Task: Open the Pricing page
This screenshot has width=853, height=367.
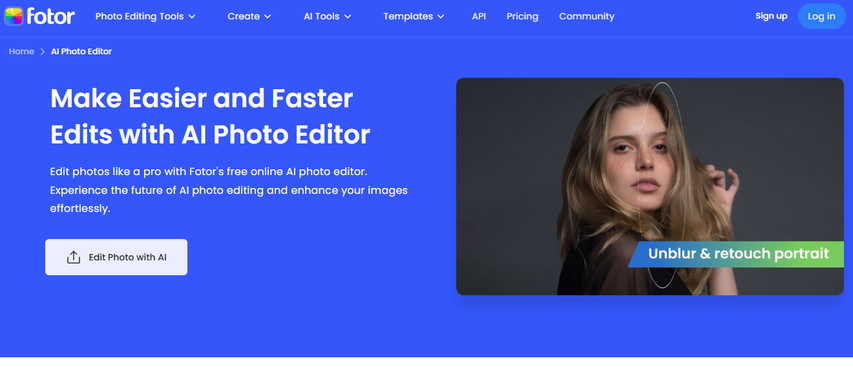Action: pos(522,16)
